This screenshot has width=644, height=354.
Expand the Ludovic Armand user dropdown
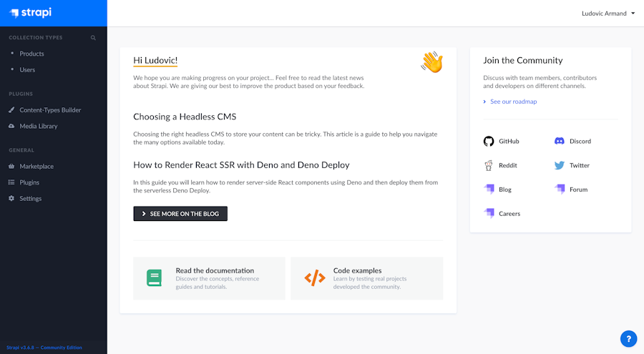click(608, 14)
